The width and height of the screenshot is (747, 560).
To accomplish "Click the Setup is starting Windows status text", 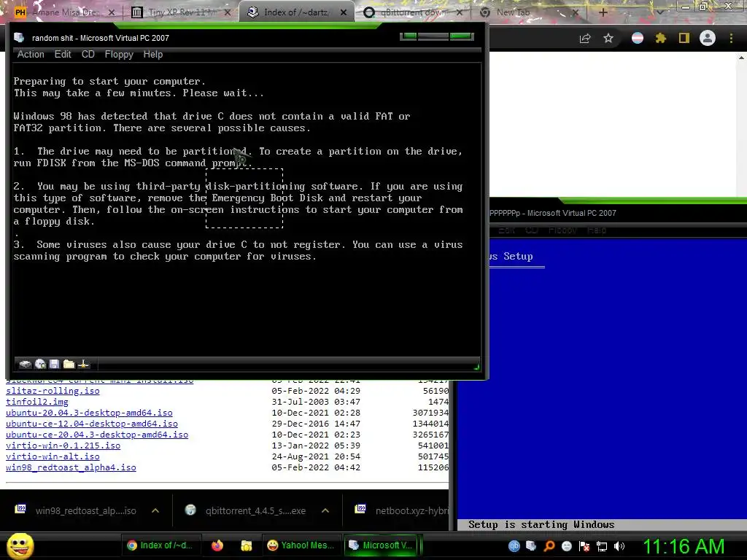I will (541, 524).
